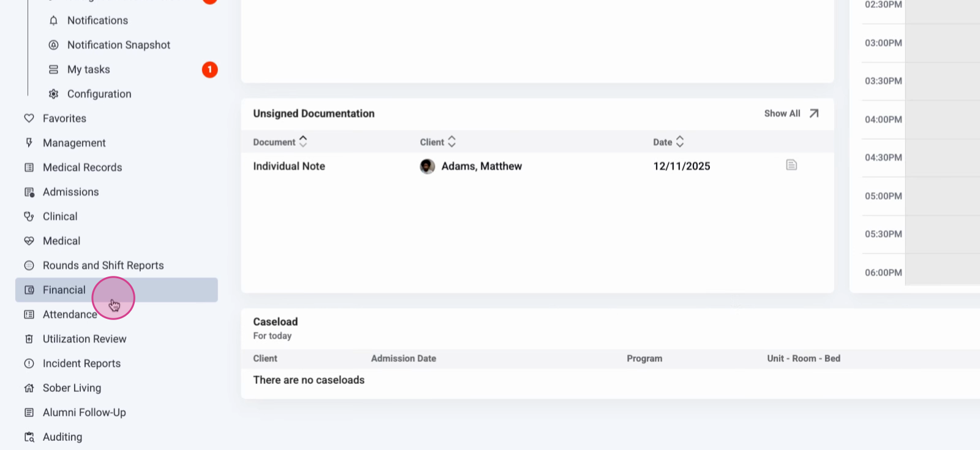Sort by the Document column chevrons

[x=302, y=142]
